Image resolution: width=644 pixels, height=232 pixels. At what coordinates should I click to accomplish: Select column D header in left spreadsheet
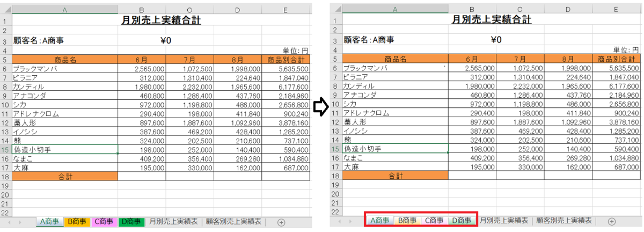pos(237,10)
